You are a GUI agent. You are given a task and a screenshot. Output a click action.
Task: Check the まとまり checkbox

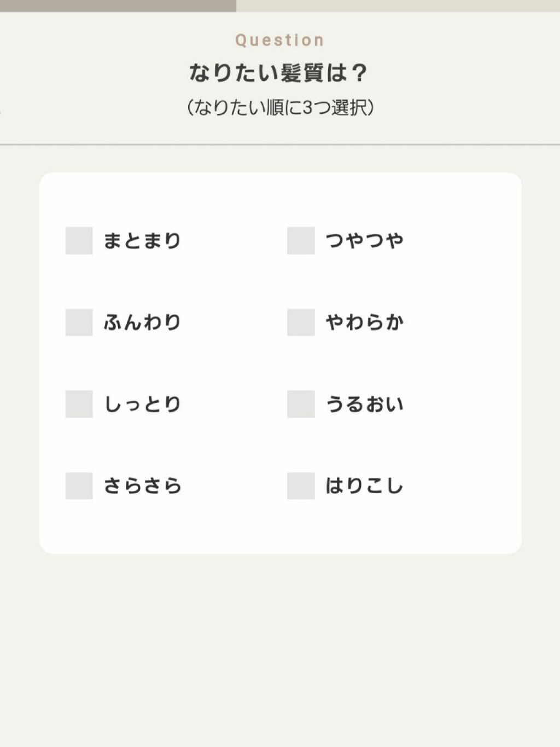coord(79,241)
